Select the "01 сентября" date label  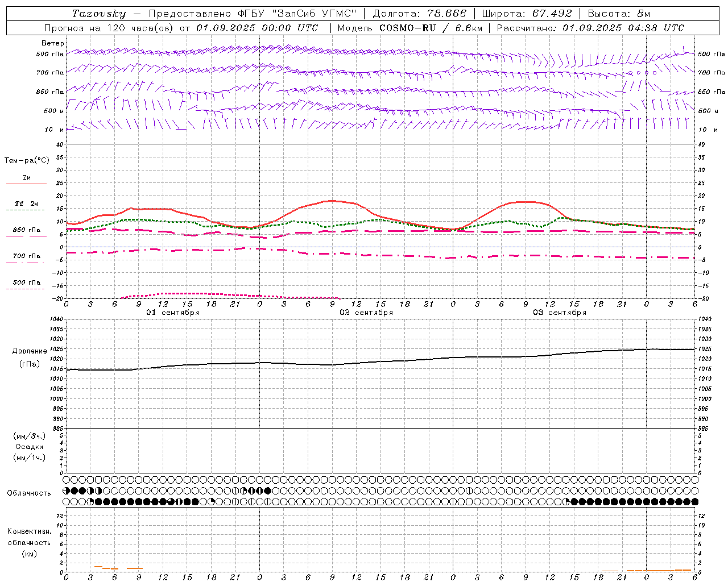[173, 313]
